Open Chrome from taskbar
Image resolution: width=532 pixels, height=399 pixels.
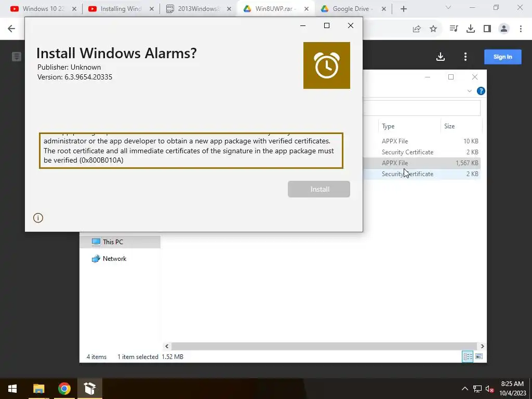pyautogui.click(x=64, y=389)
